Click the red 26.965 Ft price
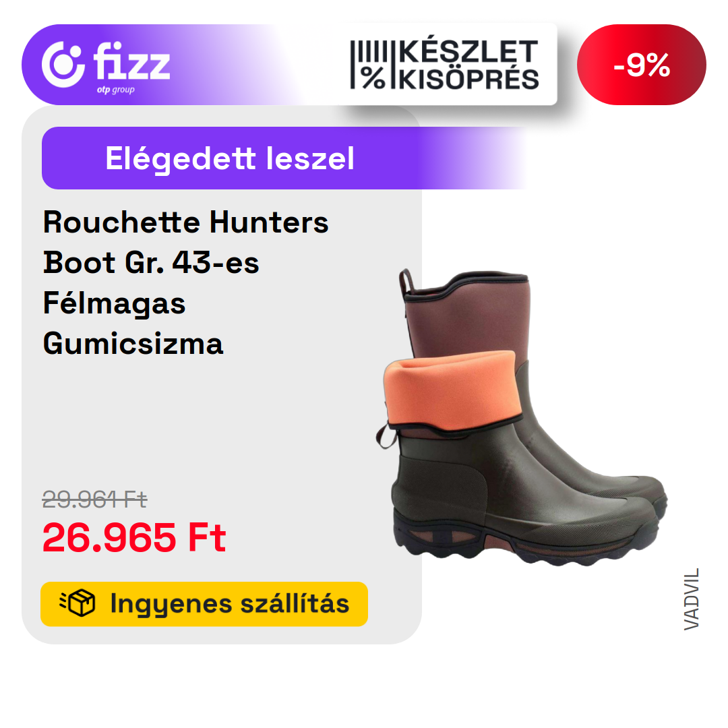This screenshot has height=728, width=728. [133, 538]
